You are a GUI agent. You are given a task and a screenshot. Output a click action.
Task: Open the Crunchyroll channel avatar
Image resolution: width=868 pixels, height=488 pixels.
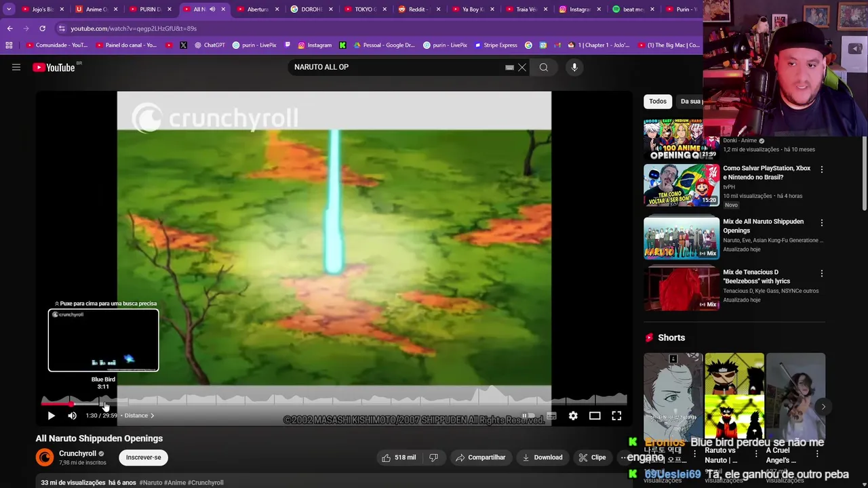coord(45,457)
